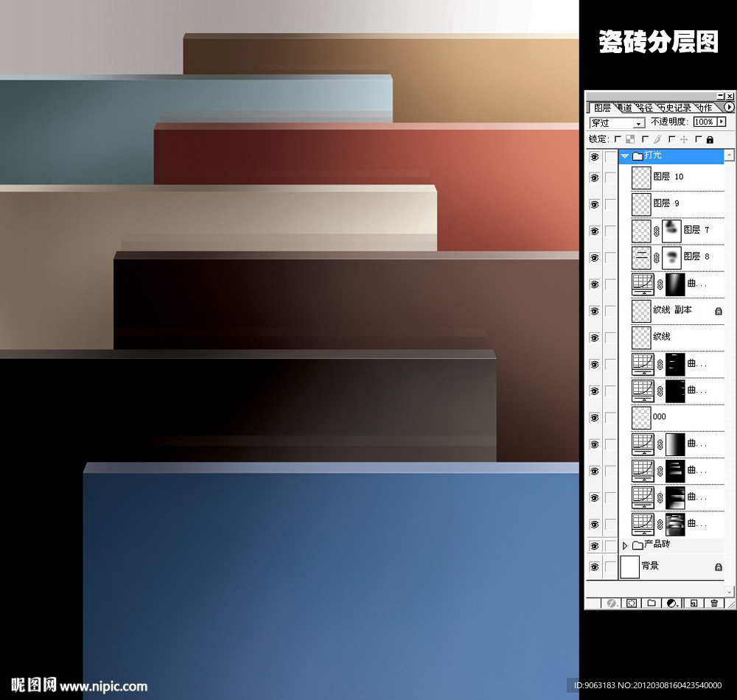
Task: Toggle visibility of 纹线 副本 layer
Action: coord(593,310)
